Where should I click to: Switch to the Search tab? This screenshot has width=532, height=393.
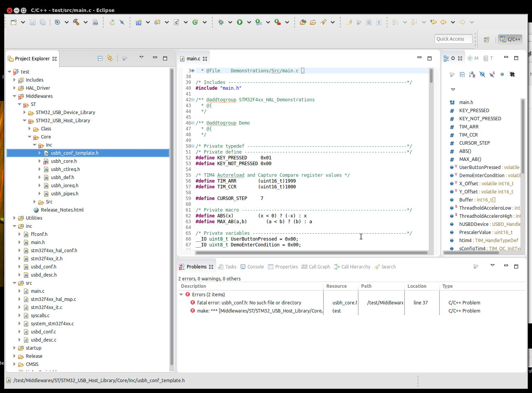point(385,267)
